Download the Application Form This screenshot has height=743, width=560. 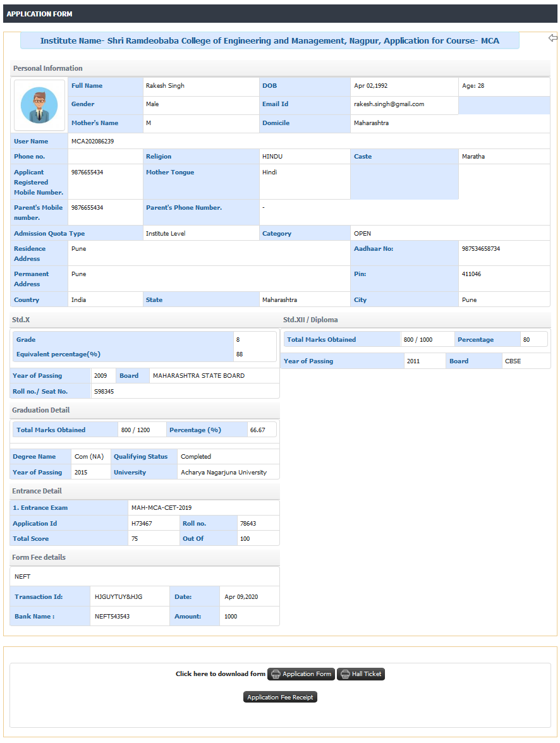[x=301, y=674]
